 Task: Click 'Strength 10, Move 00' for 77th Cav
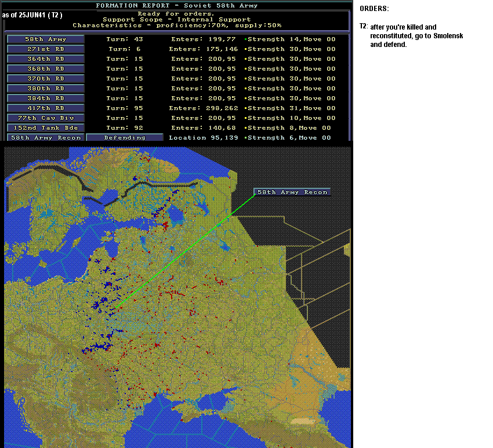click(x=292, y=118)
